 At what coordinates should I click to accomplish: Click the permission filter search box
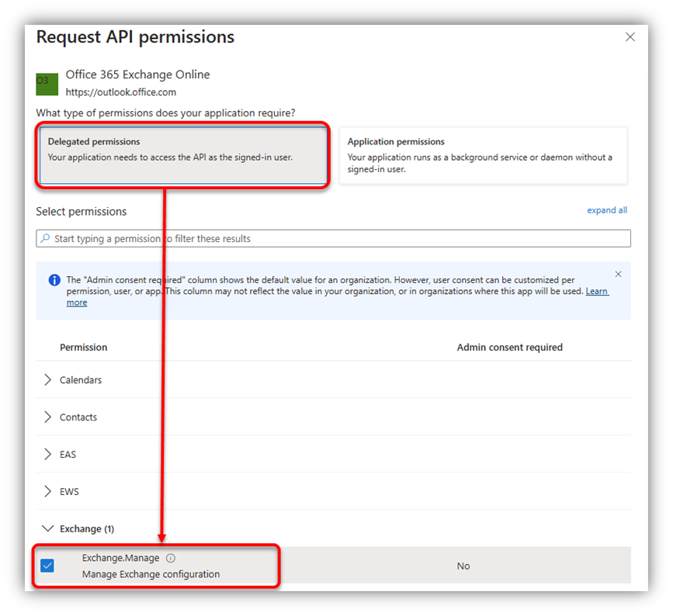(x=334, y=238)
